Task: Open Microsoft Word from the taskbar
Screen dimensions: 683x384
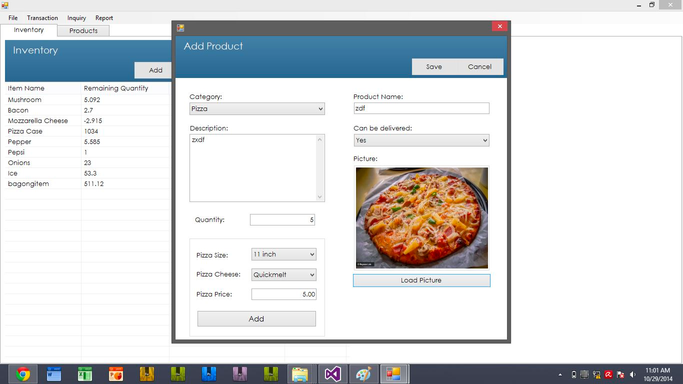Action: tap(54, 374)
